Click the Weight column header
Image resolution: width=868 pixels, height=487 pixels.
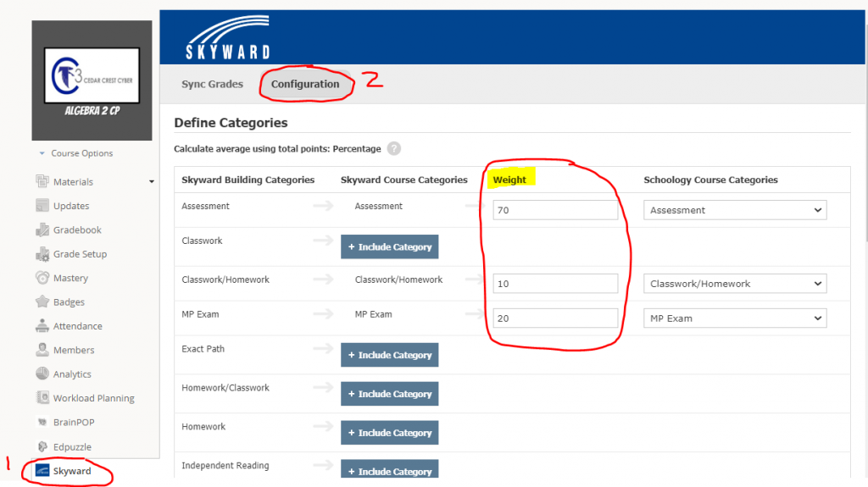(509, 180)
